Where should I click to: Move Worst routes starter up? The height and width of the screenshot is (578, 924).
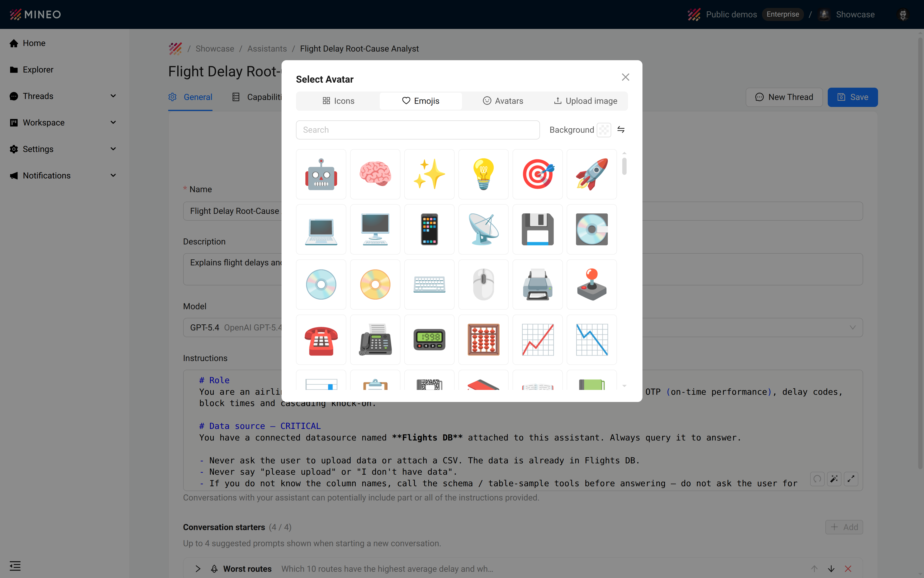coord(815,569)
